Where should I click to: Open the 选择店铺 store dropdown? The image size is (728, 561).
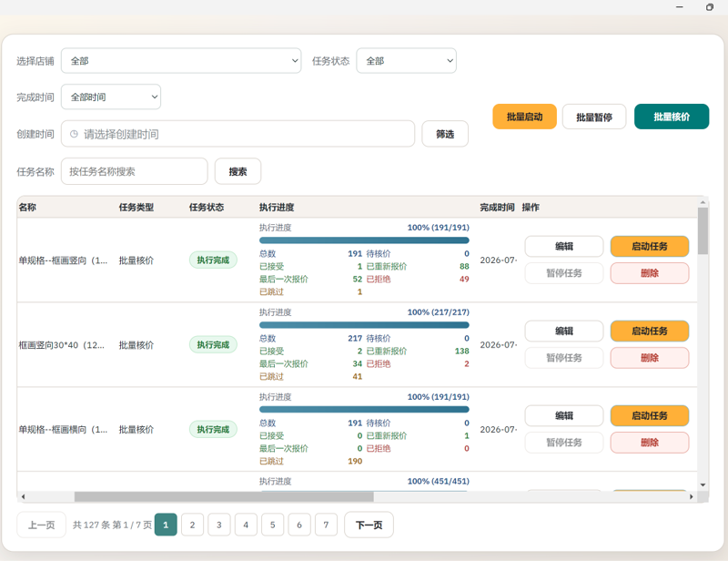pos(181,61)
